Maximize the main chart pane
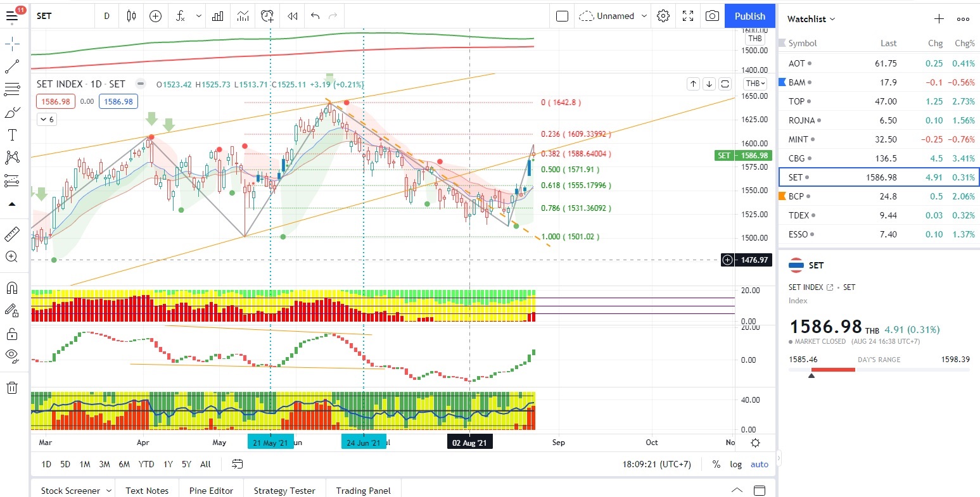This screenshot has height=497, width=980. [x=725, y=84]
